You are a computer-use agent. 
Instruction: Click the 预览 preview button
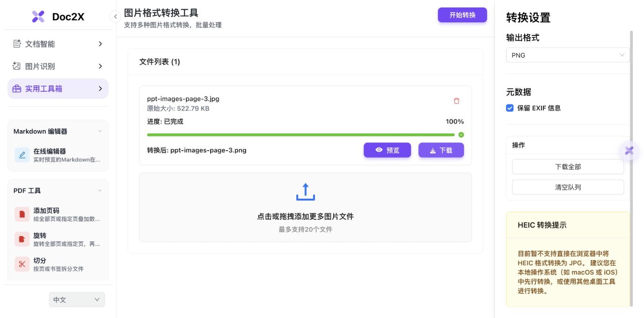[x=387, y=150]
